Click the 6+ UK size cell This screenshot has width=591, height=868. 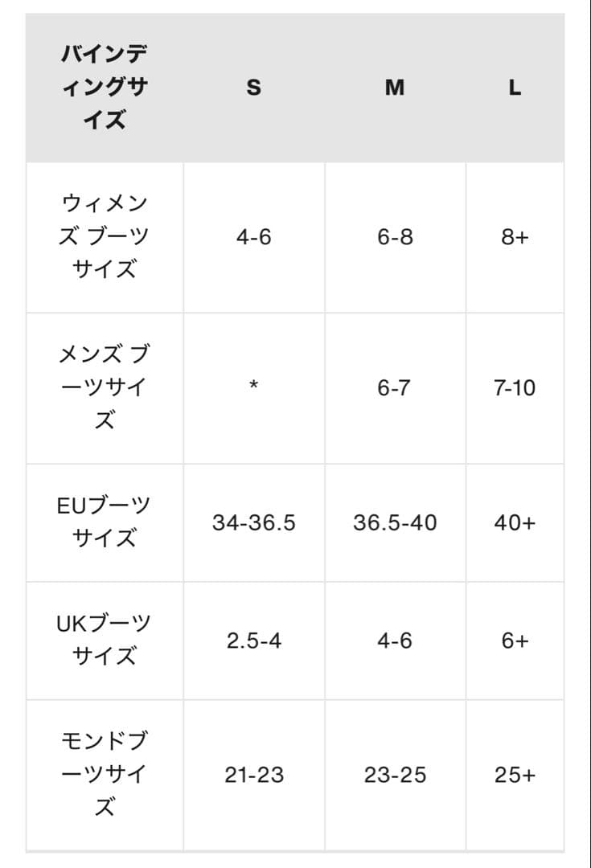[515, 641]
